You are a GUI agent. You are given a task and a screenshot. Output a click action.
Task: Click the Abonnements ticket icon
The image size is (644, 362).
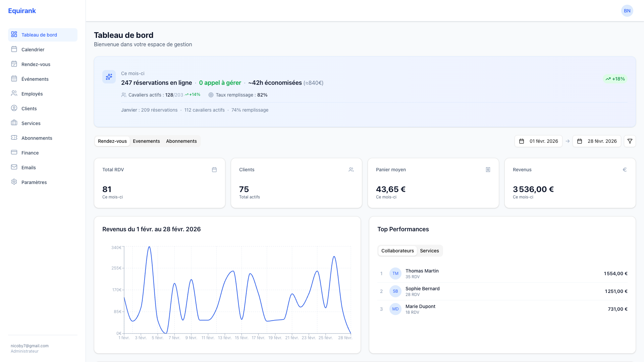pyautogui.click(x=14, y=138)
